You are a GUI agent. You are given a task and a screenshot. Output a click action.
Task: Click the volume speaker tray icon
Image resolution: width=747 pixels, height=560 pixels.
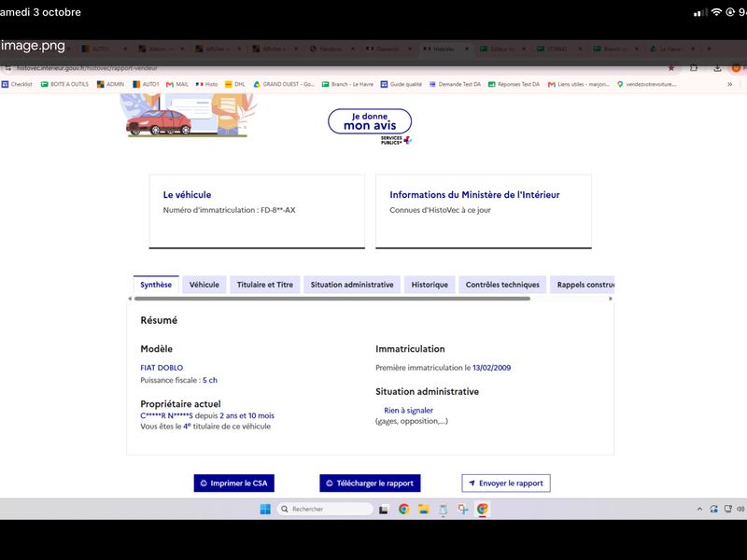(740, 509)
